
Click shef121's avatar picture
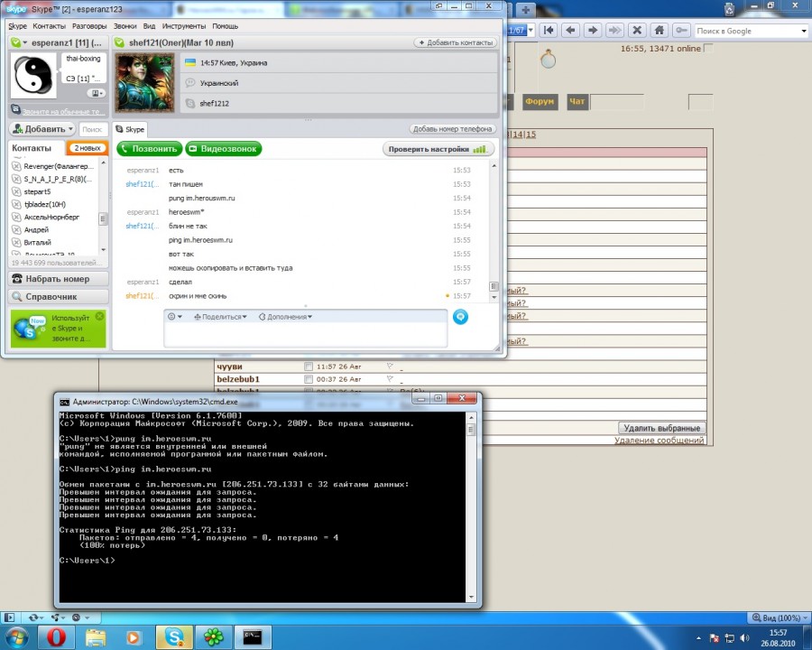click(x=144, y=82)
